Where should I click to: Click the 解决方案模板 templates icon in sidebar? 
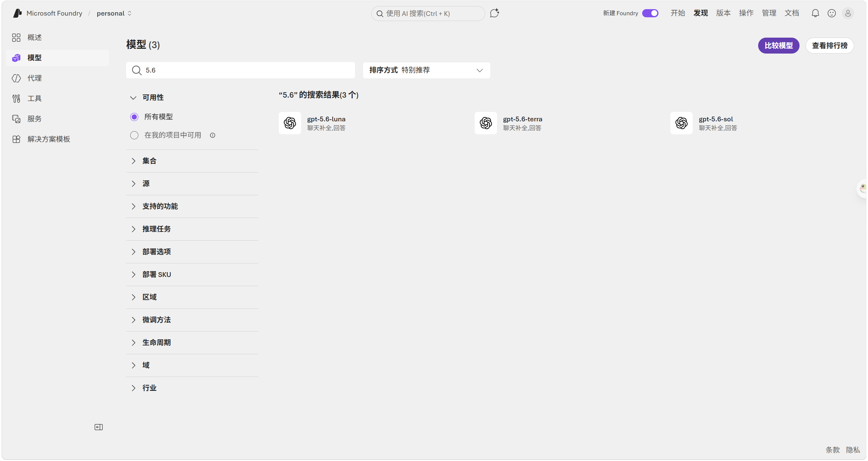click(16, 139)
